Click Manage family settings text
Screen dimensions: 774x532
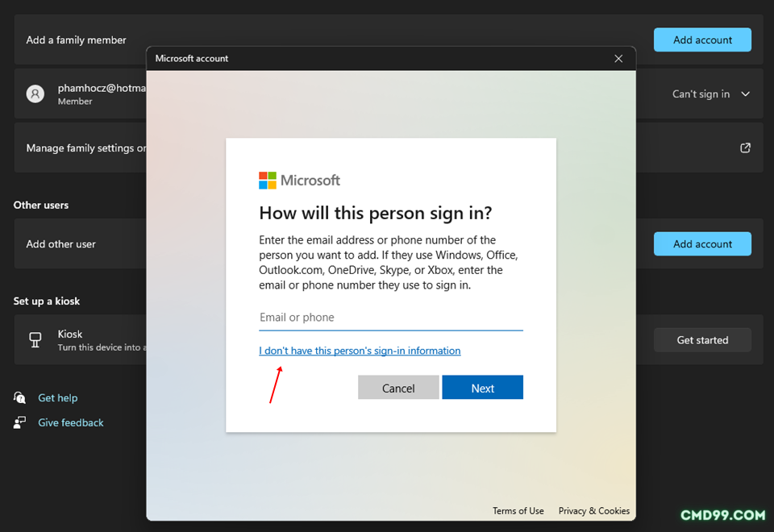point(86,148)
